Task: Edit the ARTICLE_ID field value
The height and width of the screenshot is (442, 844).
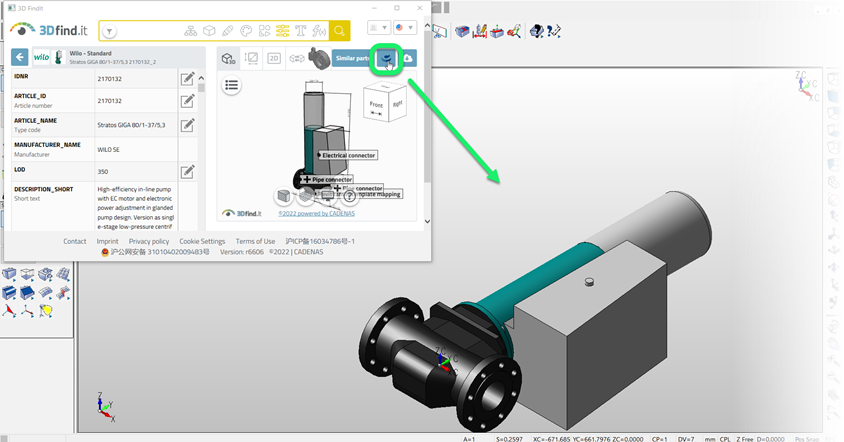Action: click(x=187, y=100)
